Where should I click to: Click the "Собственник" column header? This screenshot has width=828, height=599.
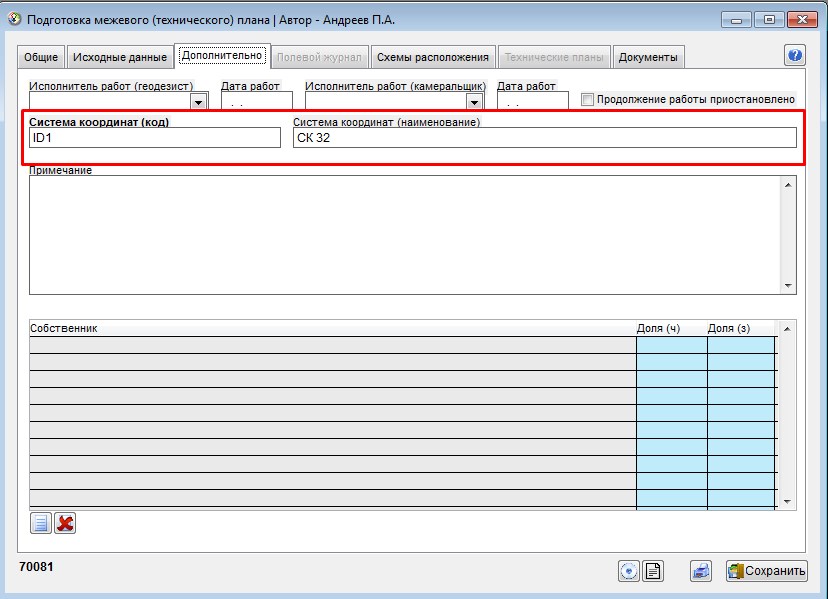pos(333,328)
